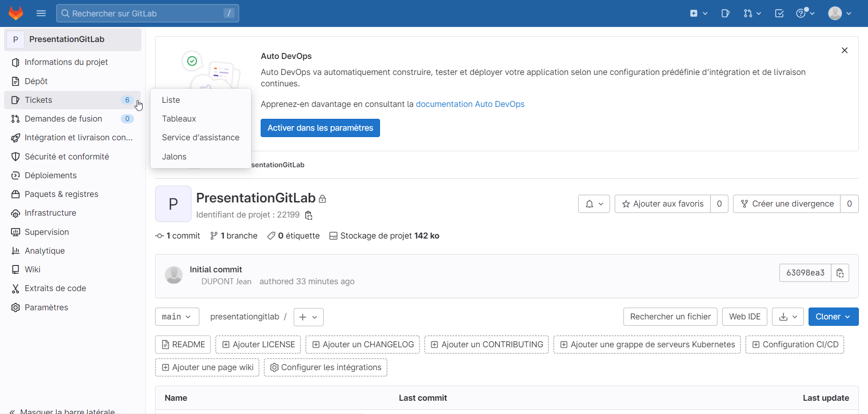Click commit SHA 63098ea3

(x=805, y=273)
